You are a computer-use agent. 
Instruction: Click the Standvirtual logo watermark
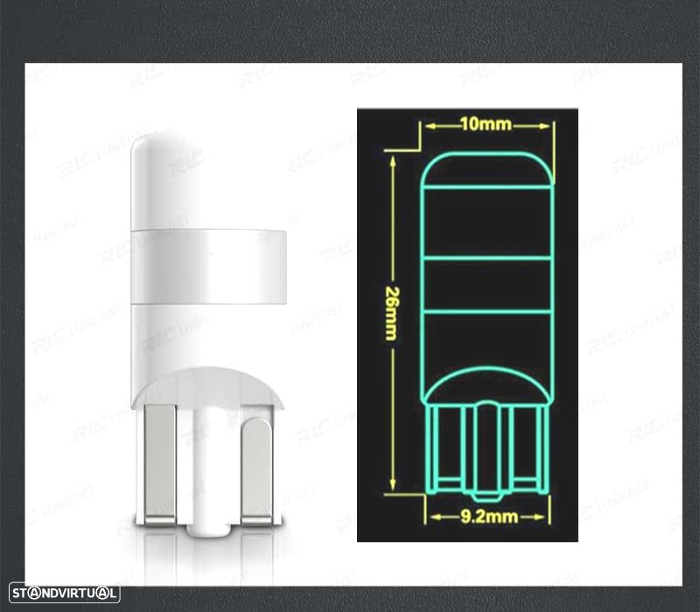coord(64,594)
